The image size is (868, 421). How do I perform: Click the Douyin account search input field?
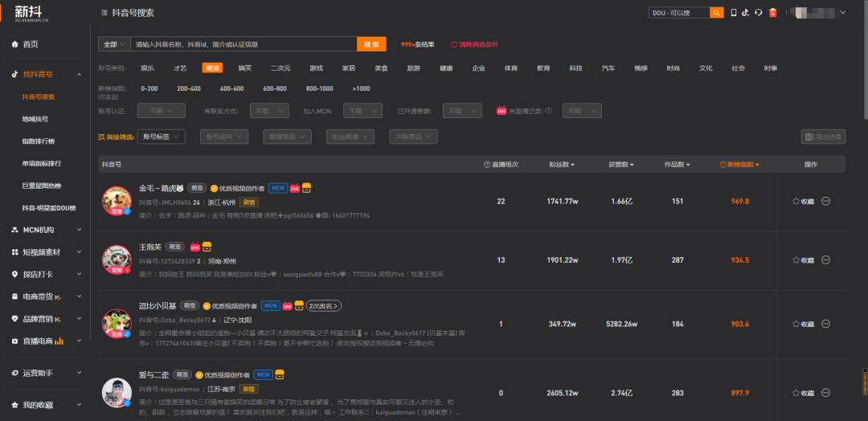[244, 44]
